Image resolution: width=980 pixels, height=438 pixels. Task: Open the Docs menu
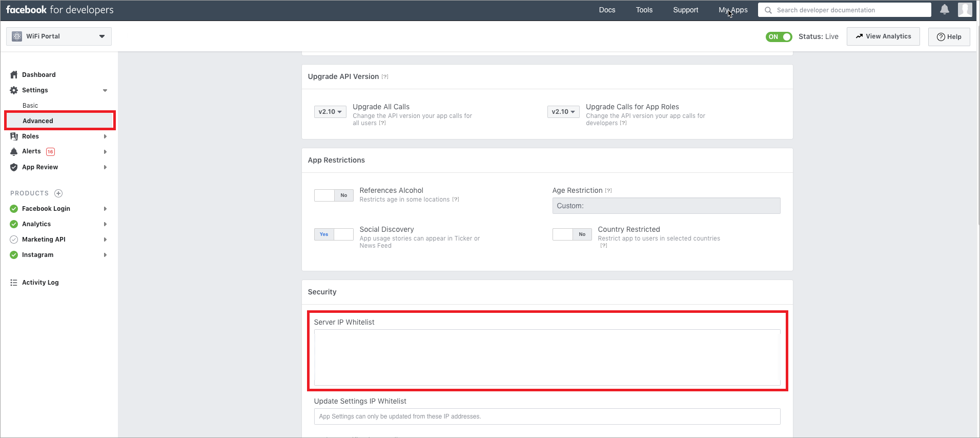point(607,10)
